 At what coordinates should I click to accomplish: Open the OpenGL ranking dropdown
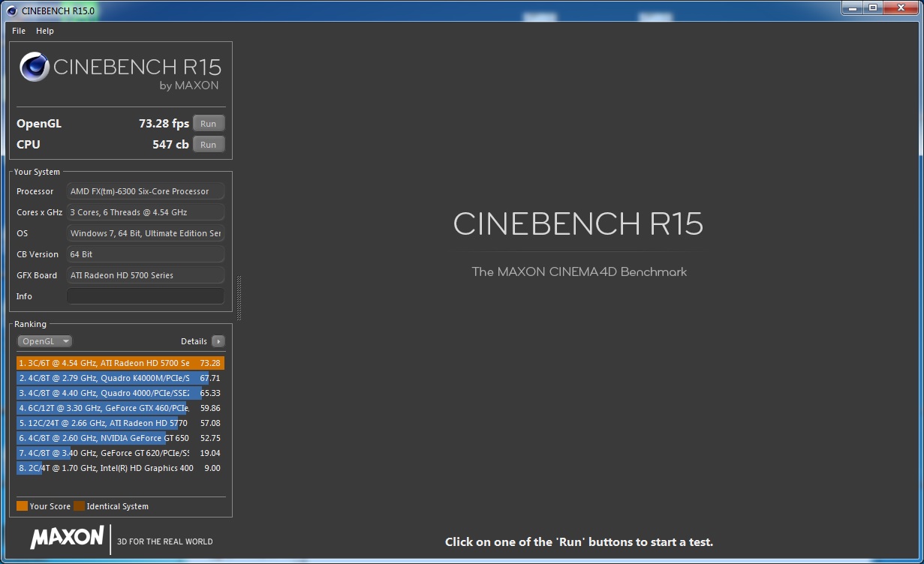[45, 341]
